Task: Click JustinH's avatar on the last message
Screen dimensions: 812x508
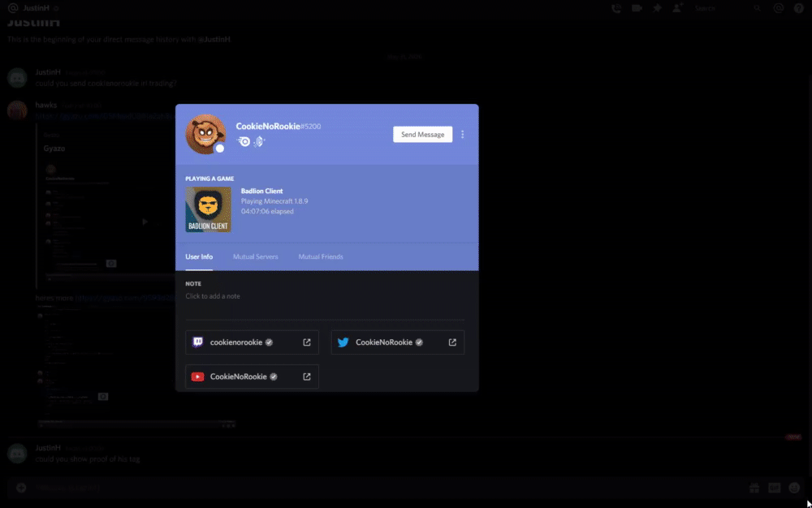Action: (x=17, y=453)
